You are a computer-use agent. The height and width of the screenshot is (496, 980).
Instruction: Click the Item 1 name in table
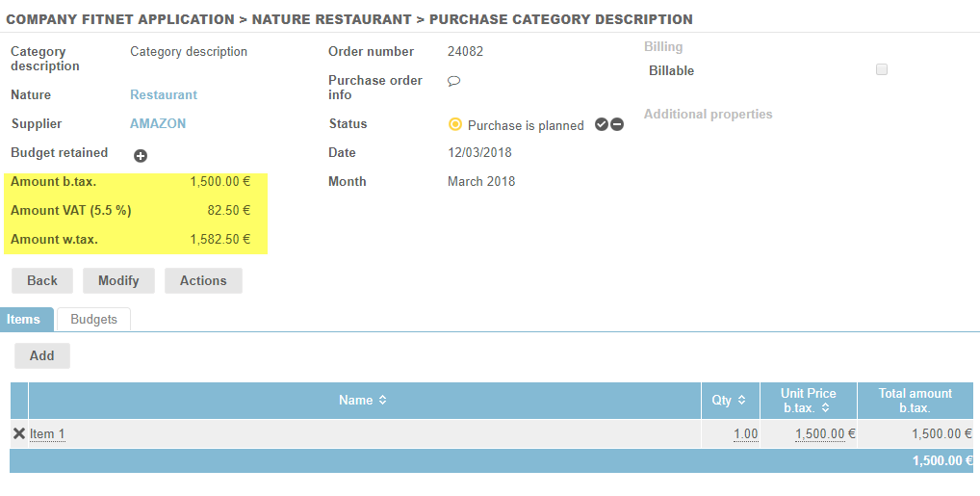[x=47, y=434]
